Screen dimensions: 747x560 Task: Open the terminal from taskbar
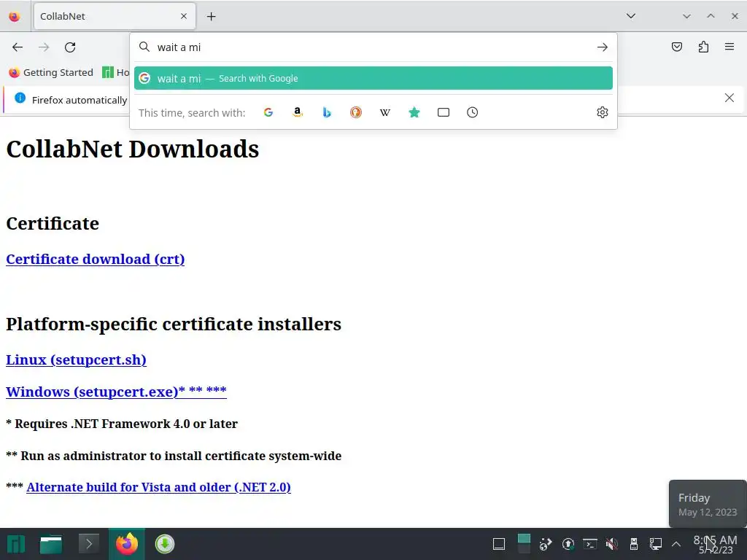[x=88, y=544]
